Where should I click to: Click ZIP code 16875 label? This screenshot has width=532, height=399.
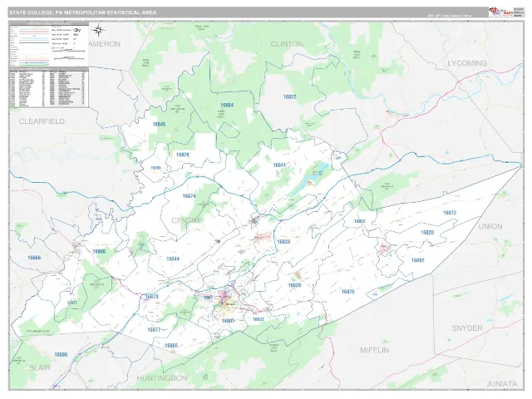pyautogui.click(x=347, y=292)
